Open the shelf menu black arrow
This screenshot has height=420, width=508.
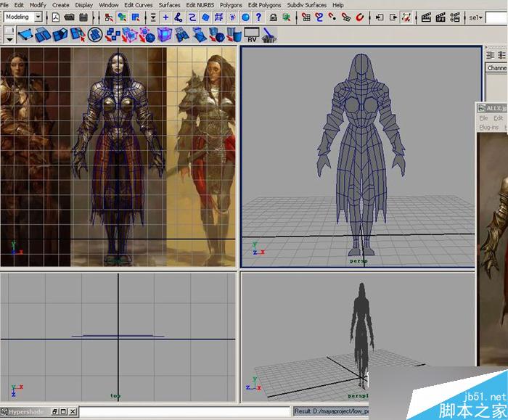point(9,39)
